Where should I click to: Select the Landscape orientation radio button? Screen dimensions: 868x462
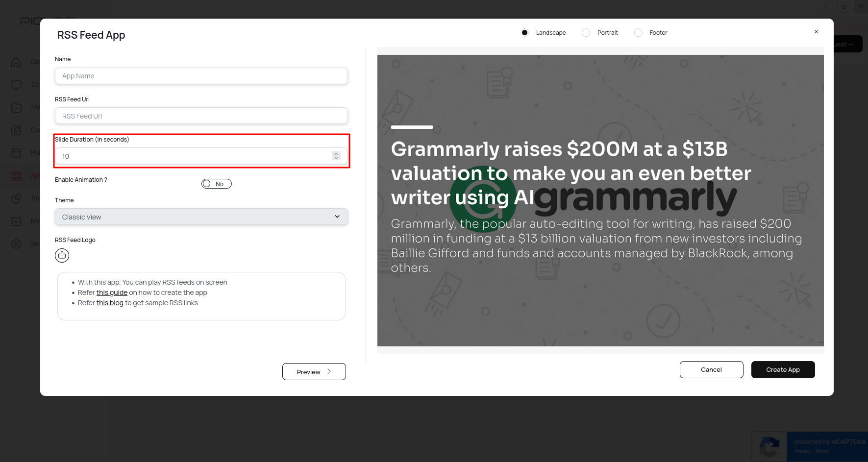(x=524, y=33)
